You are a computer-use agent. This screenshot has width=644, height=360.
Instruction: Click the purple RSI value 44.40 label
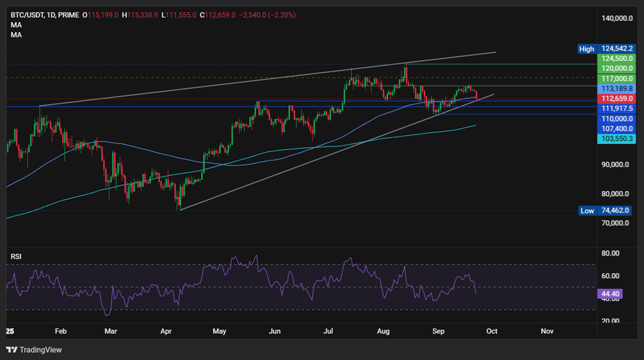tap(609, 293)
